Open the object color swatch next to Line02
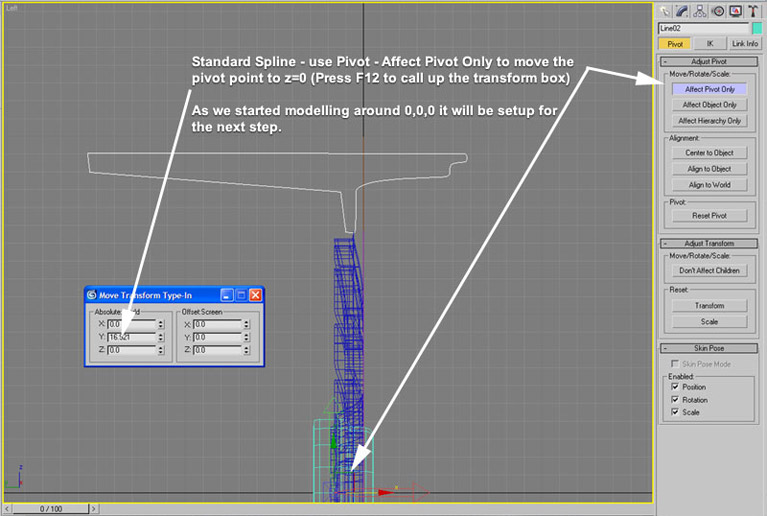Viewport: 767px width, 516px height. [756, 28]
